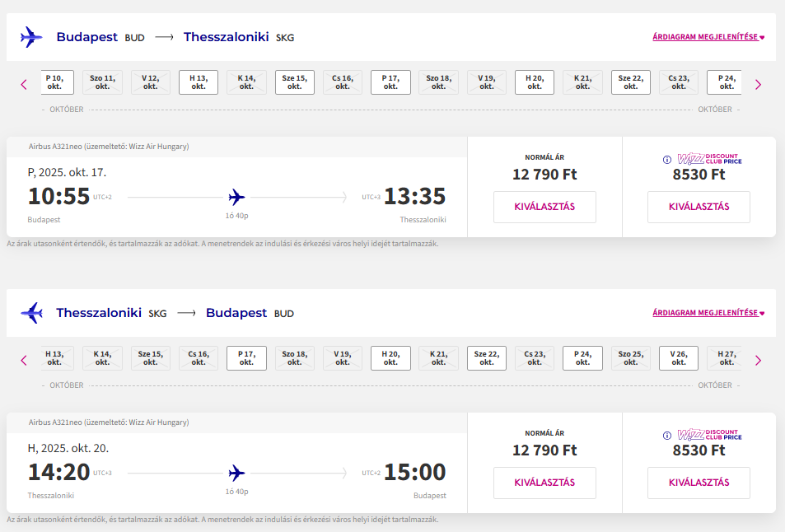Select outbound date H 13. okt.
The height and width of the screenshot is (532, 785).
click(x=198, y=82)
